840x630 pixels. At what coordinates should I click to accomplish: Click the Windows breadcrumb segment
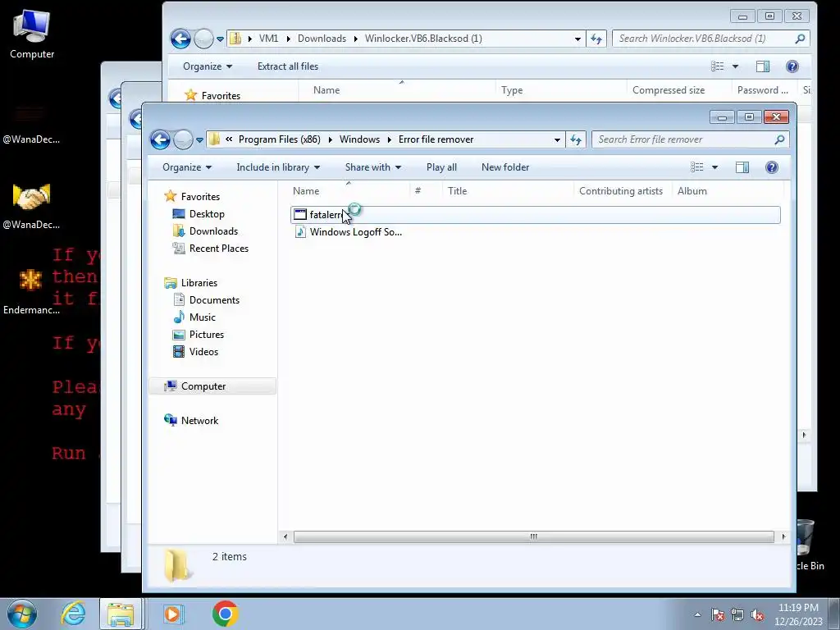pos(359,139)
